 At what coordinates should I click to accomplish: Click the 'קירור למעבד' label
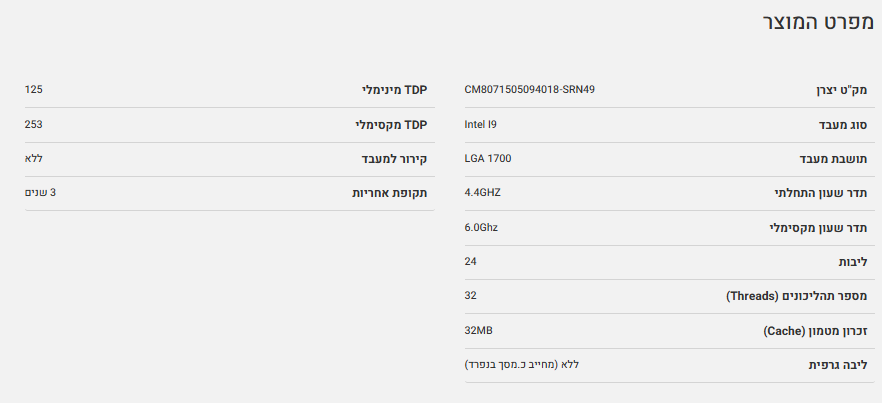(394, 159)
